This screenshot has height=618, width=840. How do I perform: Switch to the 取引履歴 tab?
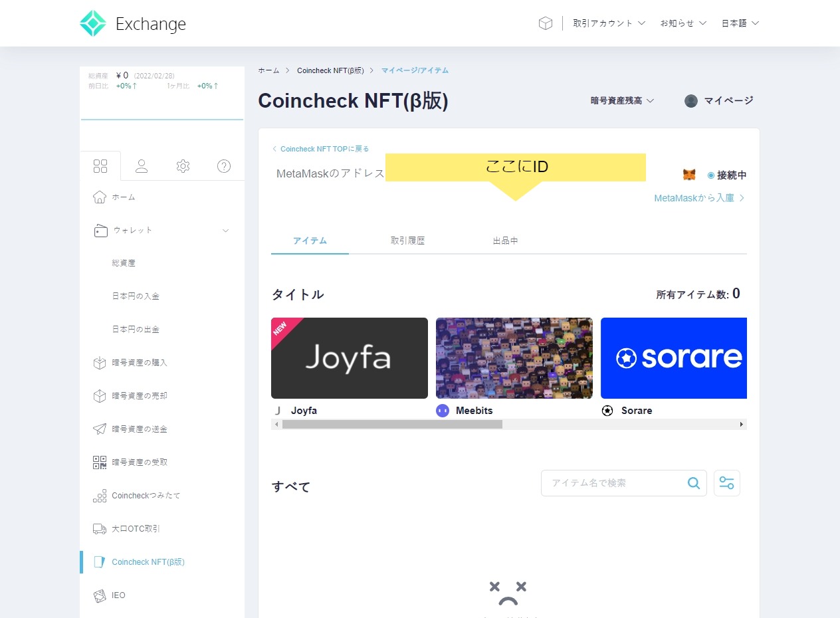[407, 241]
